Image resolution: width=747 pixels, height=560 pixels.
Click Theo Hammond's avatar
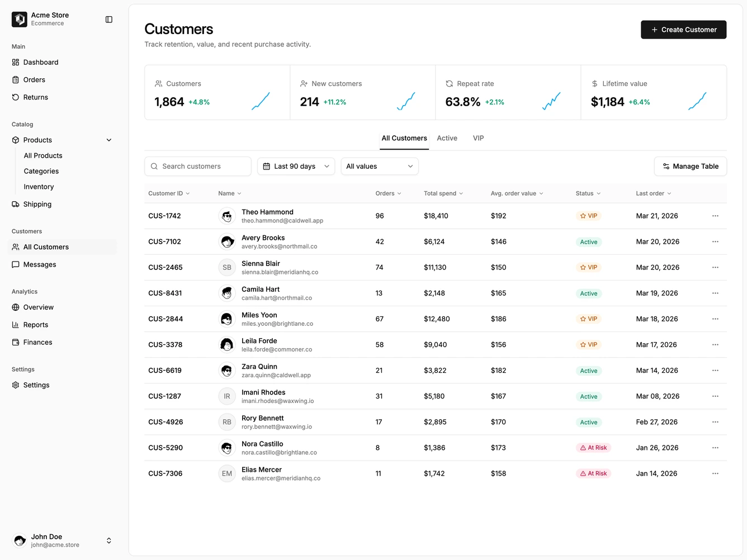tap(226, 216)
